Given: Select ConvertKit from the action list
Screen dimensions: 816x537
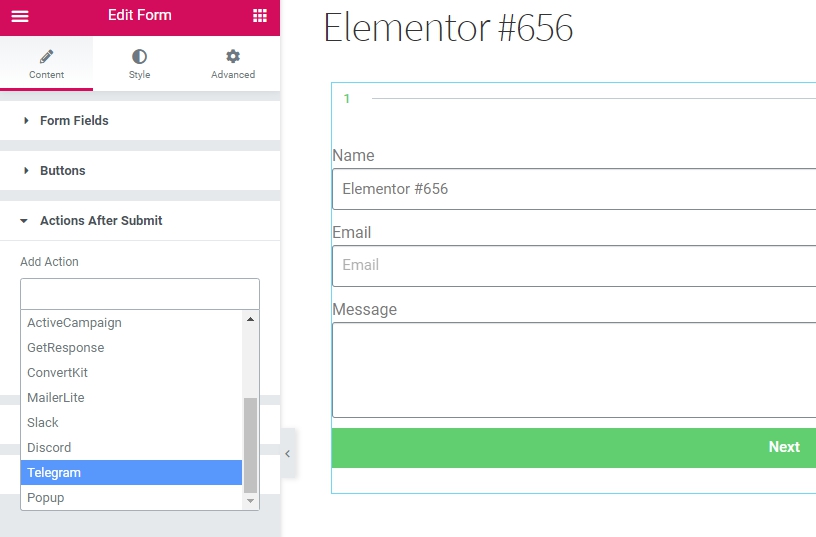Looking at the screenshot, I should click(132, 373).
